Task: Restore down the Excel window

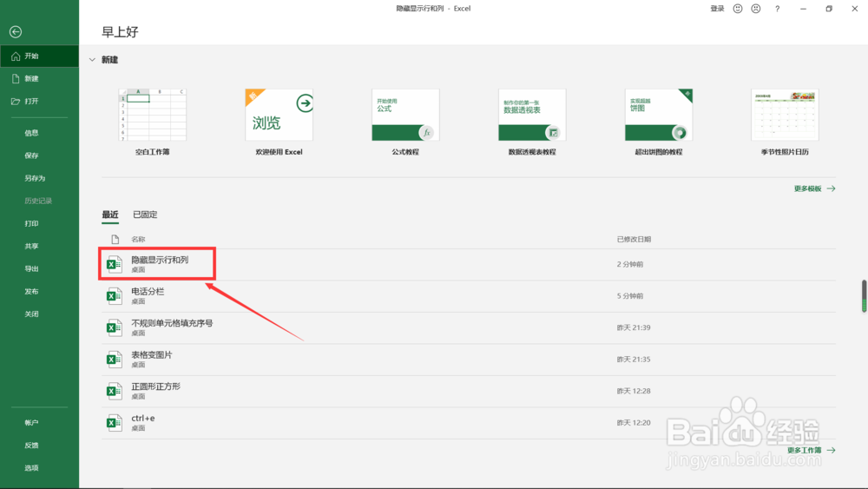Action: [x=829, y=9]
